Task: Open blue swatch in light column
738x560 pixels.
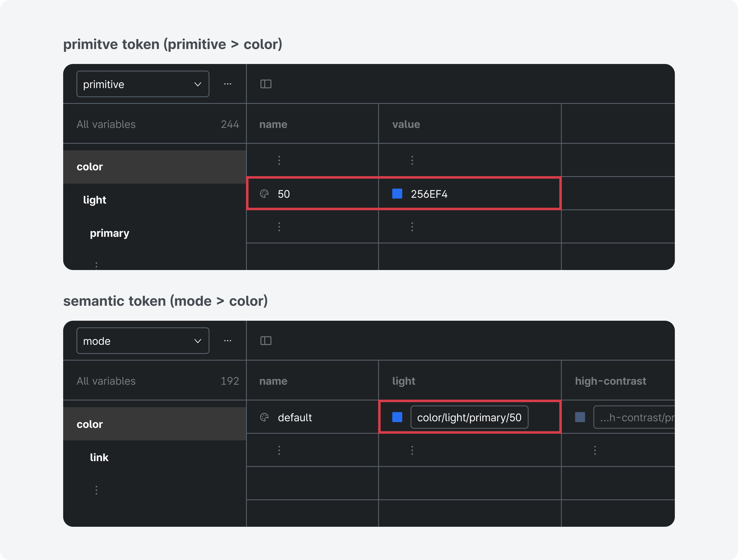Action: (397, 417)
